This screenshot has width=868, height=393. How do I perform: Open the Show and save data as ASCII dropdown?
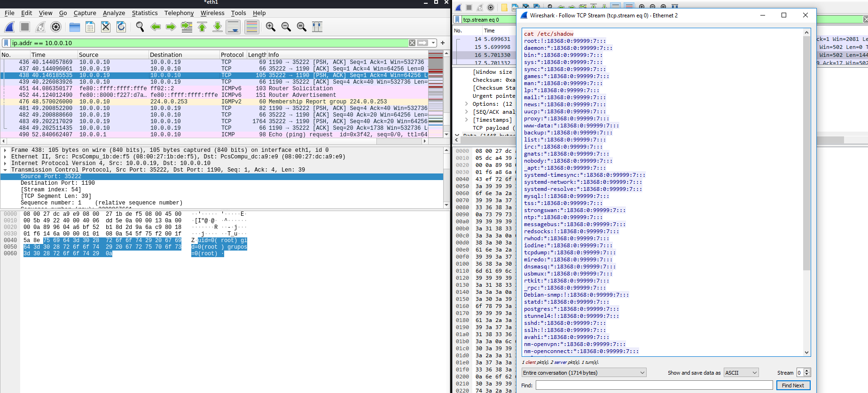pyautogui.click(x=742, y=373)
